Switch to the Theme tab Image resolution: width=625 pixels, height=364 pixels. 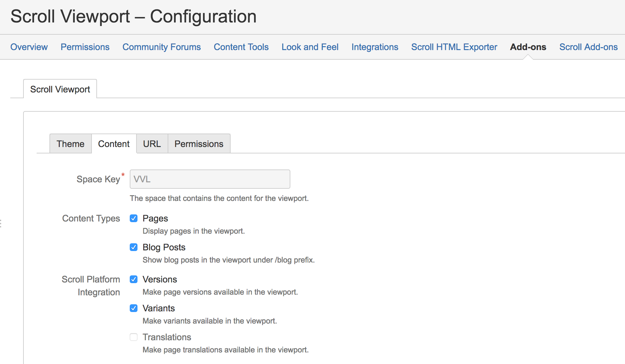click(x=70, y=144)
